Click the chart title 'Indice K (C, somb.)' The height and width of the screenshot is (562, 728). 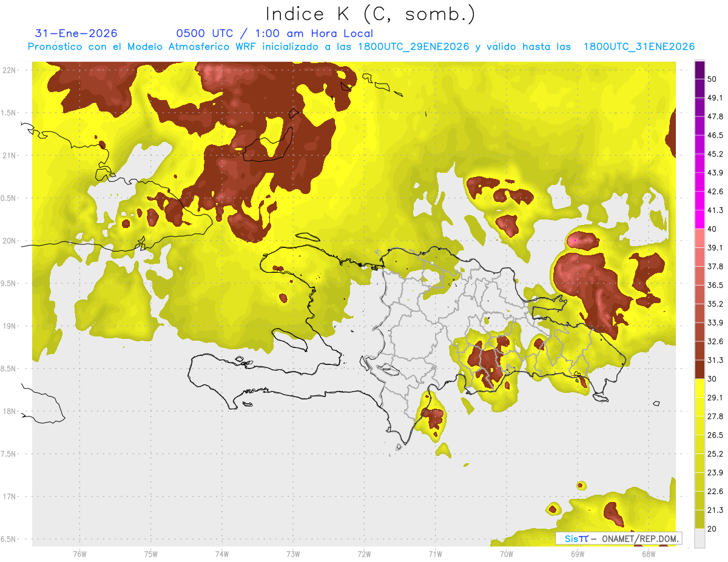click(371, 14)
